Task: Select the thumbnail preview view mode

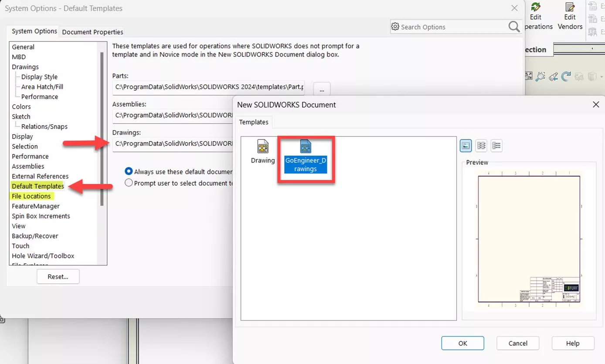Action: 466,146
